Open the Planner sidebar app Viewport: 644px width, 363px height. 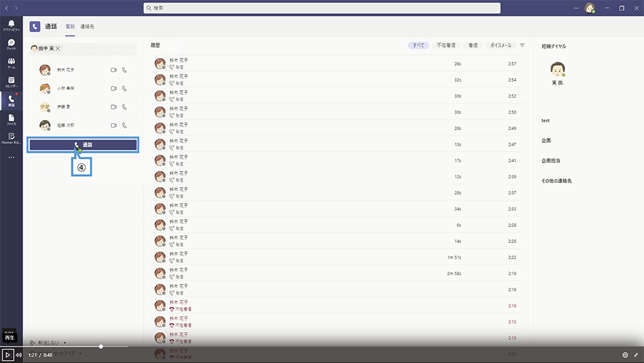point(11,138)
